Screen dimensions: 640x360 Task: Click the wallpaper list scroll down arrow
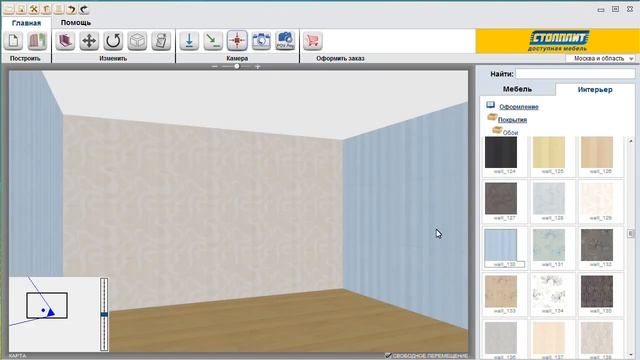pyautogui.click(x=631, y=354)
